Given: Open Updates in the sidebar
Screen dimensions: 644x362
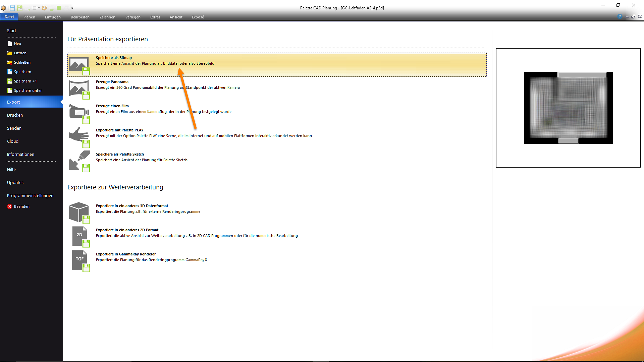Looking at the screenshot, I should [x=15, y=182].
